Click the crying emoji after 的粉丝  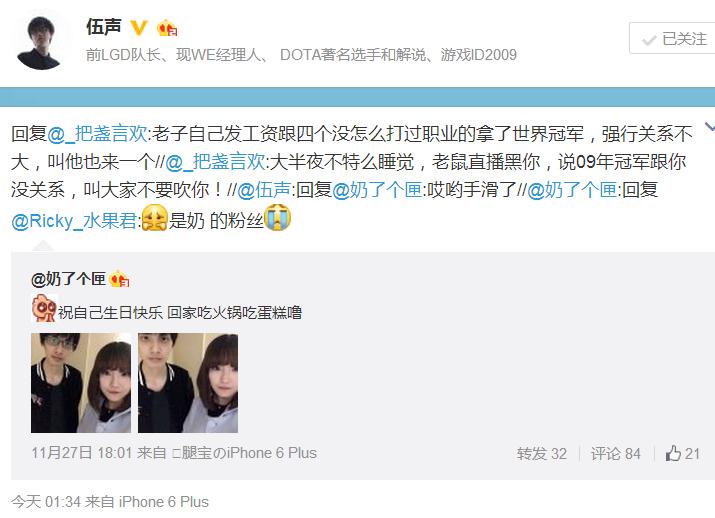[278, 218]
